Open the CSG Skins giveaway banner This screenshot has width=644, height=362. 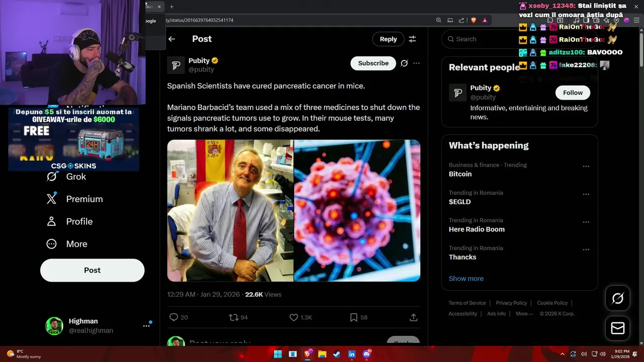click(73, 139)
